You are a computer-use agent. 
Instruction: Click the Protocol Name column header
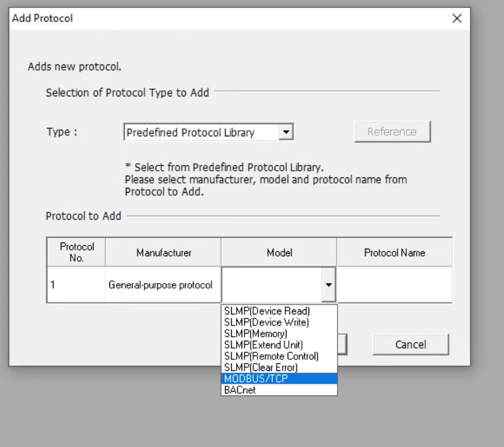(x=395, y=252)
